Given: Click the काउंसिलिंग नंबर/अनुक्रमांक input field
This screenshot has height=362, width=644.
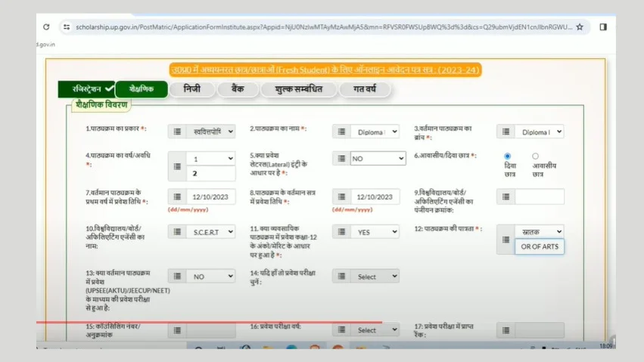Looking at the screenshot, I should (210, 330).
